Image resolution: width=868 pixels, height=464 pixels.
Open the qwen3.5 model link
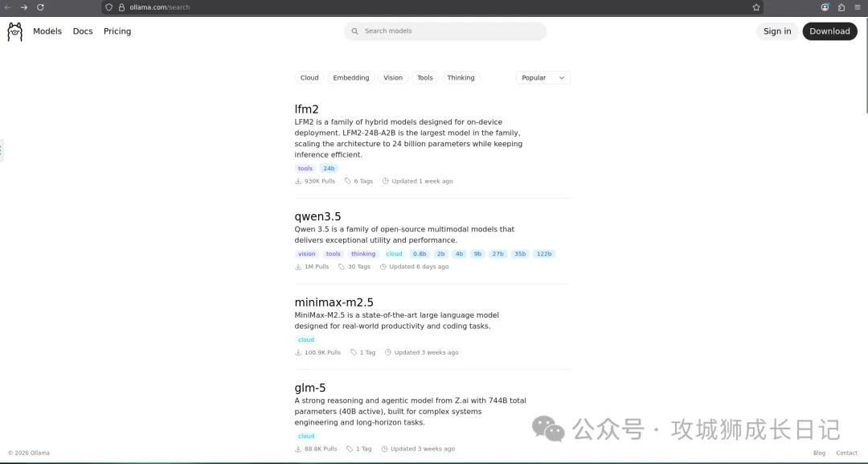[318, 216]
